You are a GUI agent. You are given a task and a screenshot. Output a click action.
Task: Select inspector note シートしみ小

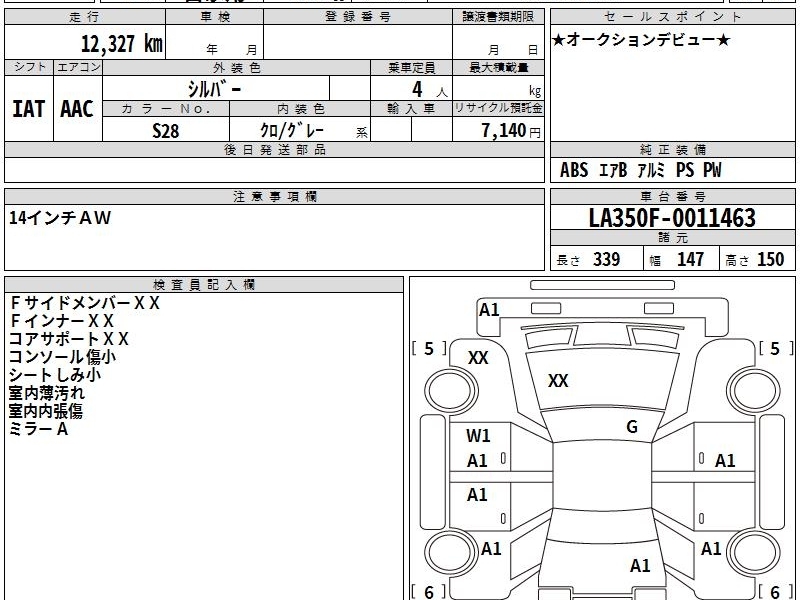point(55,375)
